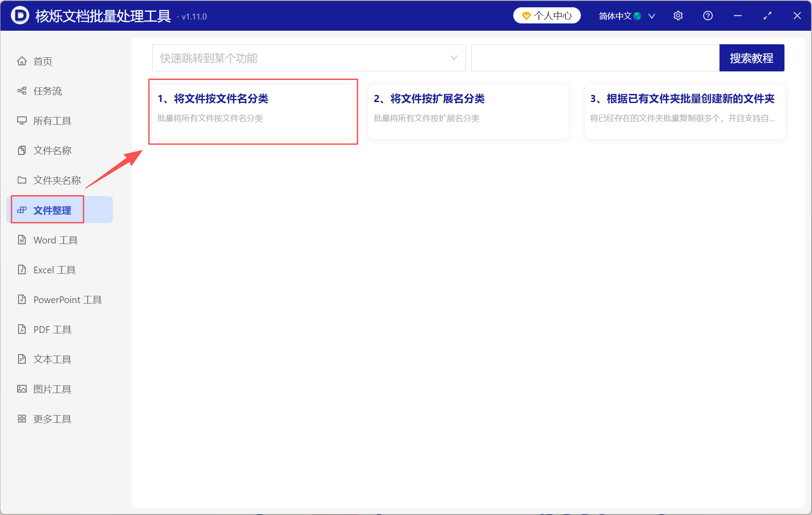Select the 文件名称 tool icon in sidebar

pos(22,150)
